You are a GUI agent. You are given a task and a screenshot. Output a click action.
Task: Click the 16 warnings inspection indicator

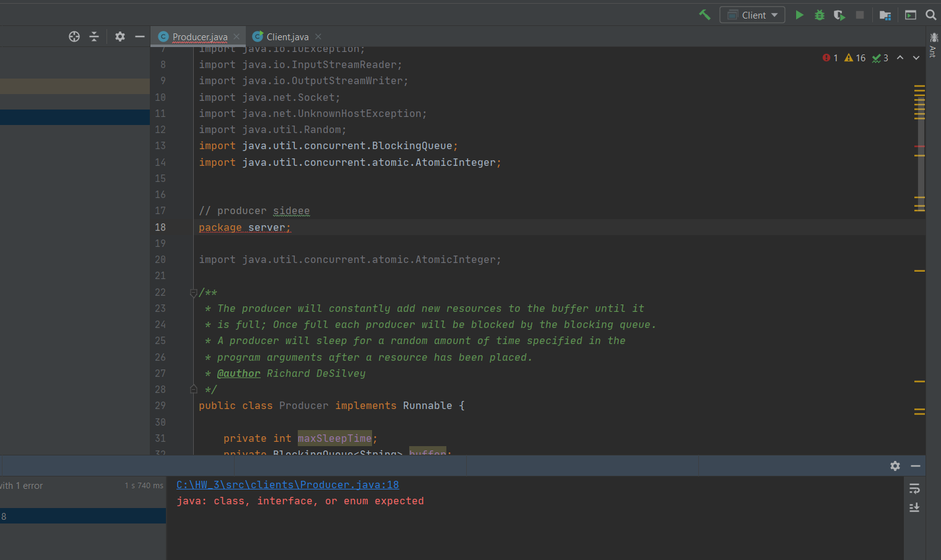[x=855, y=58]
